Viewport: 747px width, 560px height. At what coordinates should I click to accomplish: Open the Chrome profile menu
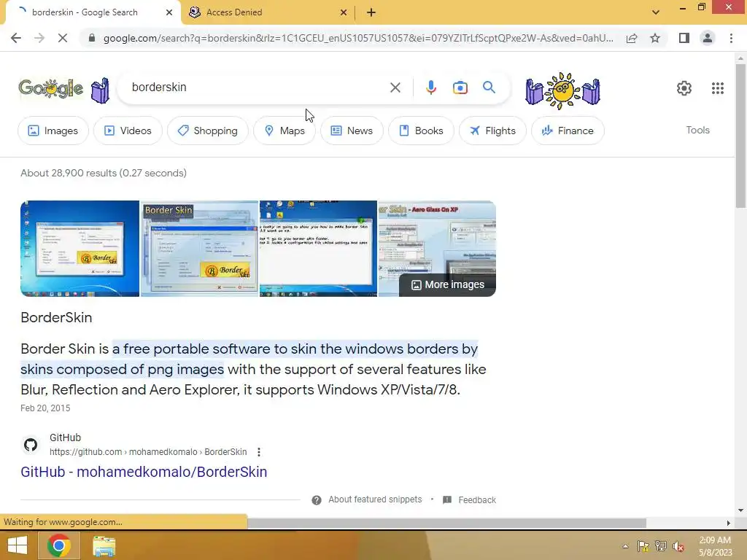(x=708, y=38)
